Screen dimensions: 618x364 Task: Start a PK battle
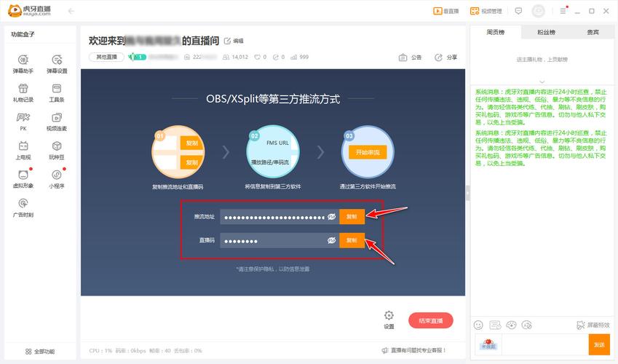23,122
